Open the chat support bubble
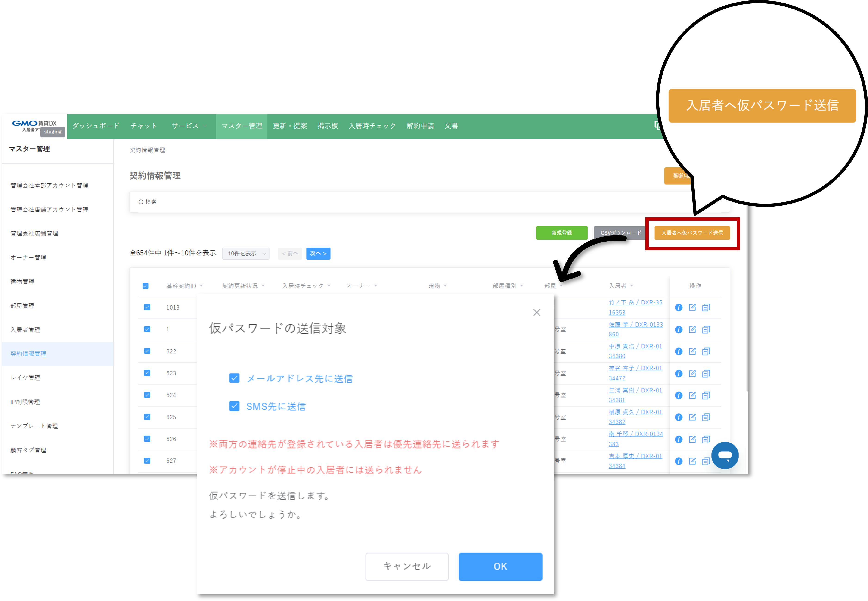 pyautogui.click(x=725, y=455)
